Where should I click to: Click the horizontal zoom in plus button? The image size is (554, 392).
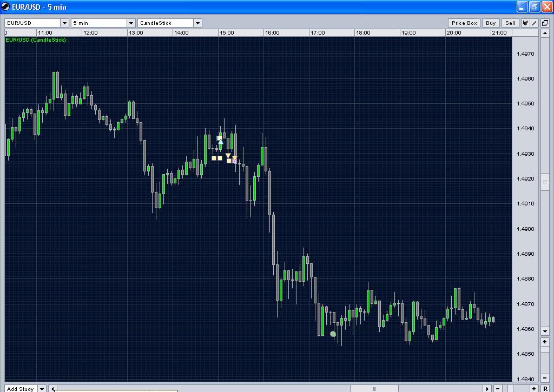click(x=534, y=389)
